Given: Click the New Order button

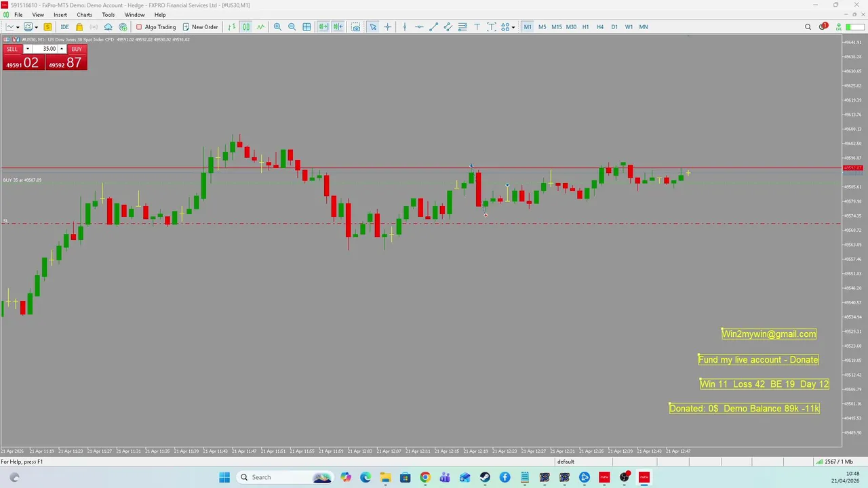Looking at the screenshot, I should click(200, 27).
